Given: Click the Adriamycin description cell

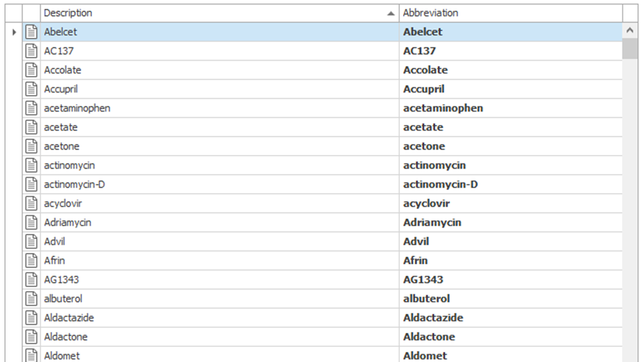Looking at the screenshot, I should [x=220, y=222].
